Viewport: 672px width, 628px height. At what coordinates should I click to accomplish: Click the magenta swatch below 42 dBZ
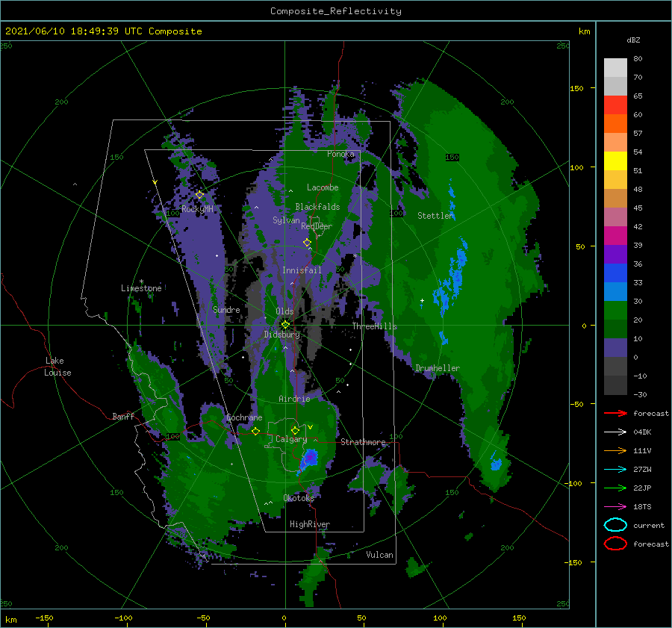pyautogui.click(x=615, y=236)
